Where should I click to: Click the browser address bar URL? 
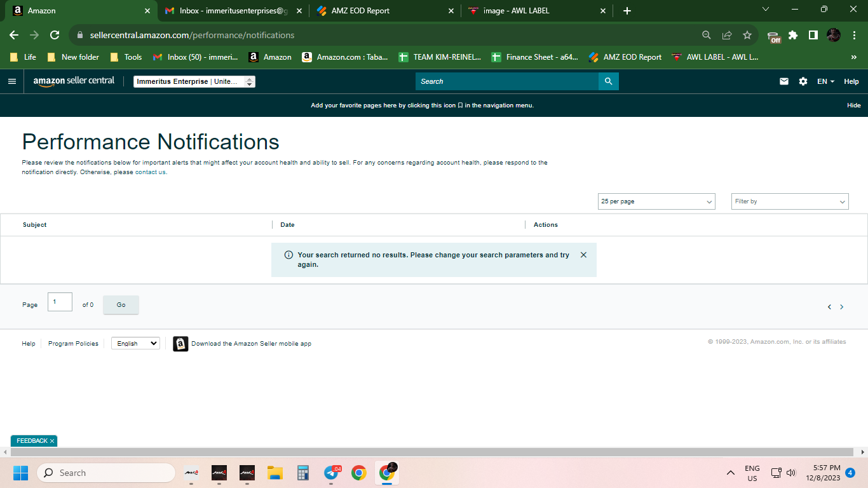(x=193, y=35)
